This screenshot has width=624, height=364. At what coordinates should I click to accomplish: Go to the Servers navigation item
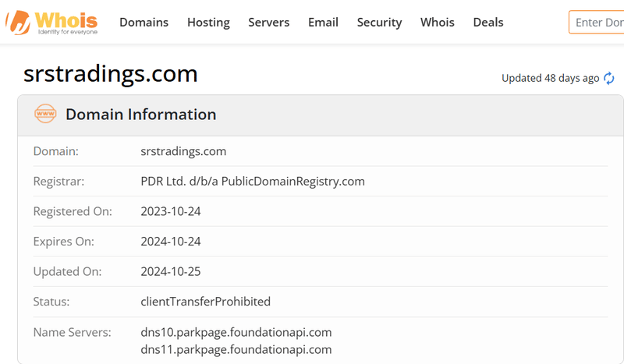click(x=268, y=22)
